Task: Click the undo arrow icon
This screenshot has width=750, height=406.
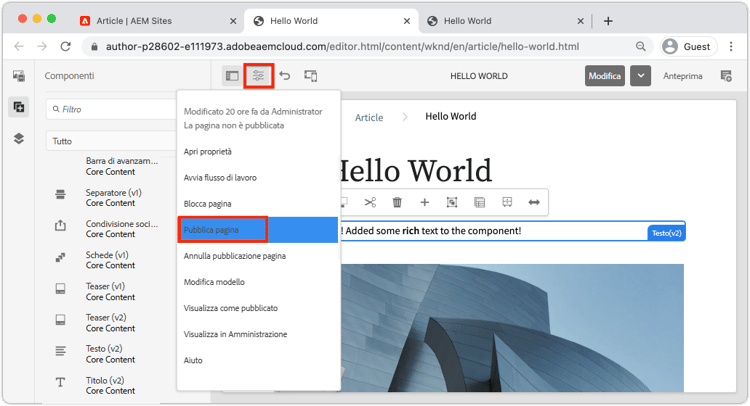Action: coord(285,76)
